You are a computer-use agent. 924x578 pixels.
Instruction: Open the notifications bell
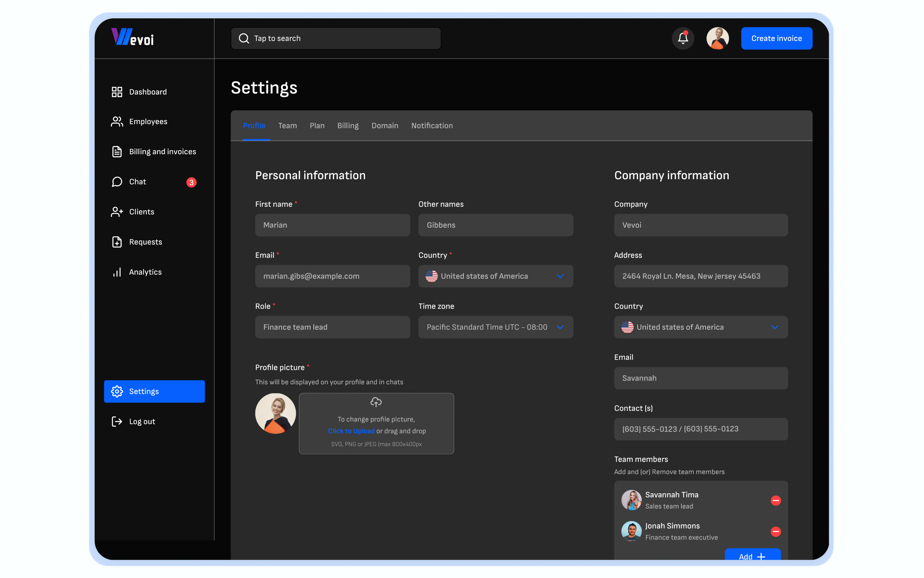pyautogui.click(x=683, y=38)
